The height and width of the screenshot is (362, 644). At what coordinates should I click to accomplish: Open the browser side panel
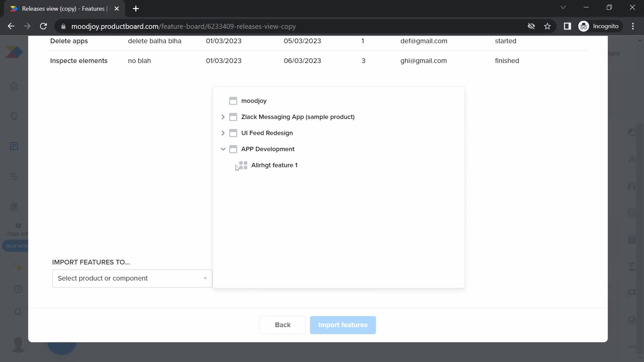coord(567,26)
